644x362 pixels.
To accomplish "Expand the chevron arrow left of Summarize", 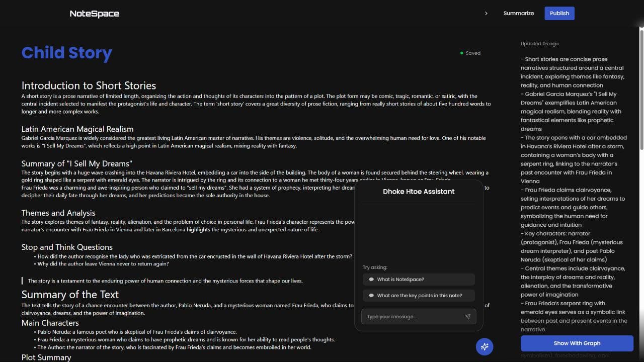I will click(486, 13).
